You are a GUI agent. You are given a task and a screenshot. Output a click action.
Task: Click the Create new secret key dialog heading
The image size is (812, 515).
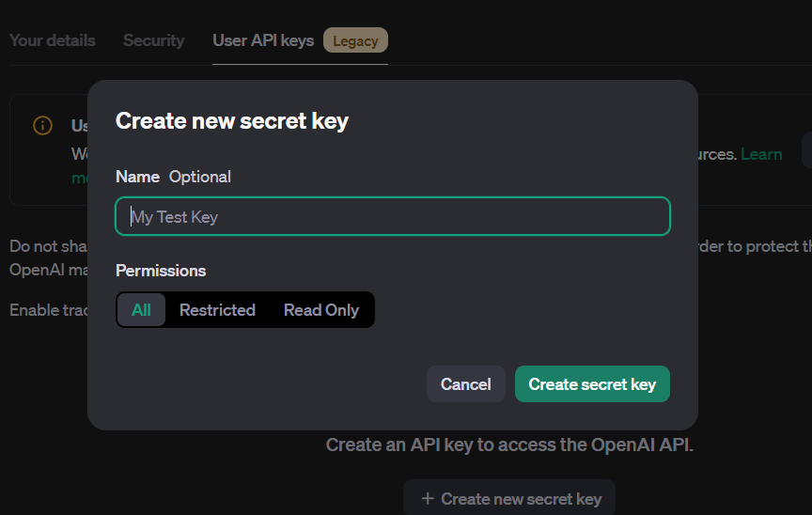click(231, 121)
